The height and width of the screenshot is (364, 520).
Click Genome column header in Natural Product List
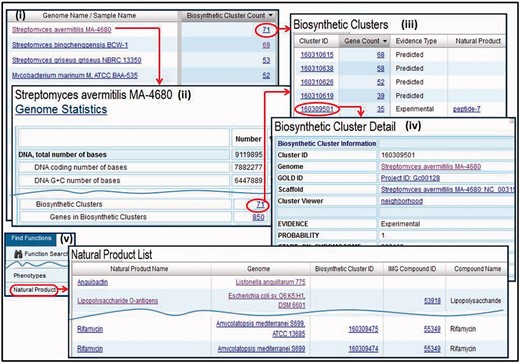pos(258,269)
